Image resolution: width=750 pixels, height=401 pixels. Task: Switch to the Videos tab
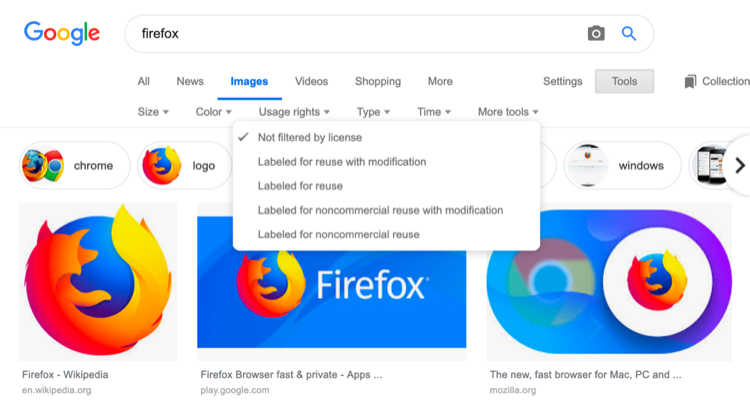click(311, 81)
